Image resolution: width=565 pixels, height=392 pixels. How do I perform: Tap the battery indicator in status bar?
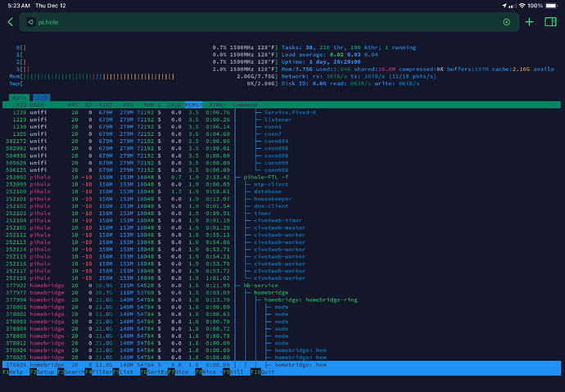(x=550, y=5)
